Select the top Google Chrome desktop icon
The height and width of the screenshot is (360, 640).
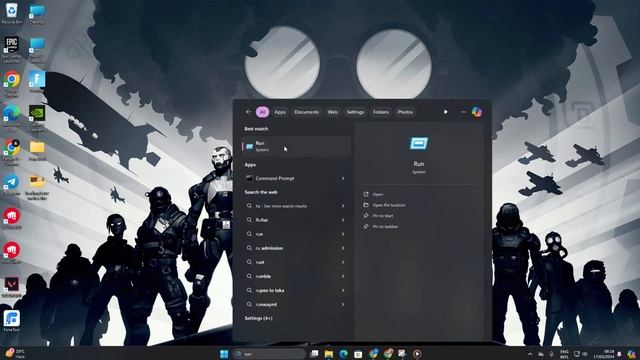coord(11,84)
